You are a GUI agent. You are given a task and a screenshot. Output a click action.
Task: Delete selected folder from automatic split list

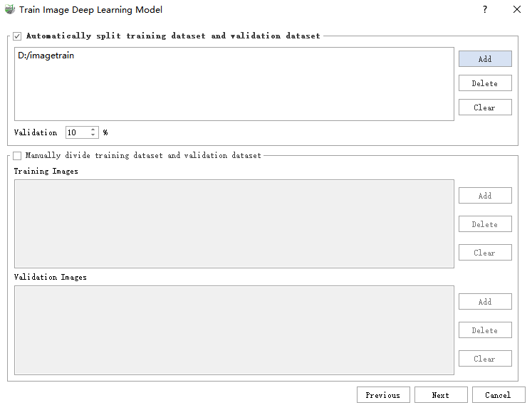coord(485,83)
